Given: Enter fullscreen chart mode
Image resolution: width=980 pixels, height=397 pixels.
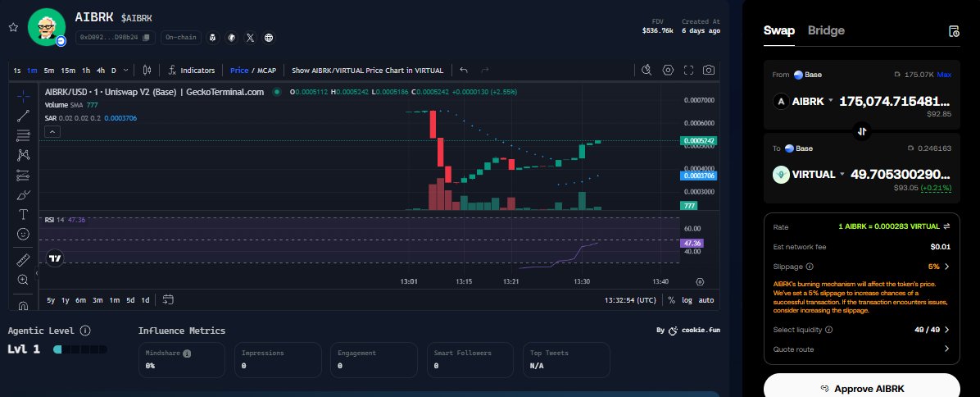Looking at the screenshot, I should (689, 70).
